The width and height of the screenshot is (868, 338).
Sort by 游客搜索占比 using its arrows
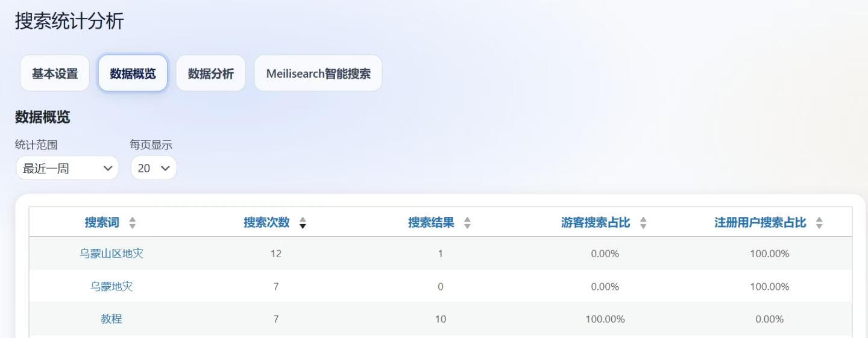point(643,223)
